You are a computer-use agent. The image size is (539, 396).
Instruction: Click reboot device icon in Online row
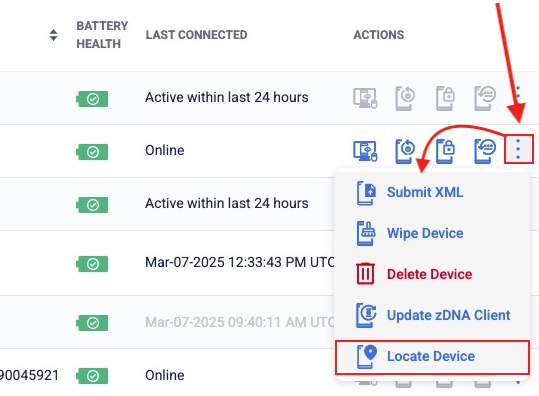405,151
